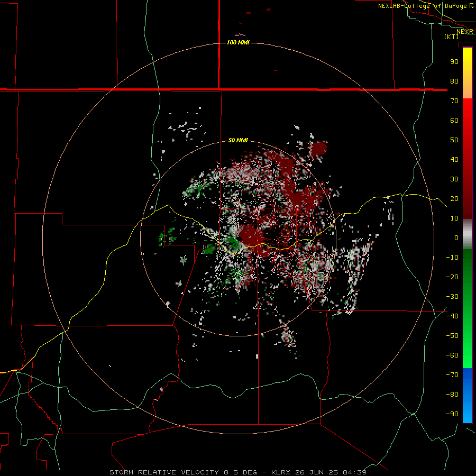Click the "0.5 DEG" elevation text
The height and width of the screenshot is (476, 476).
pos(241,472)
